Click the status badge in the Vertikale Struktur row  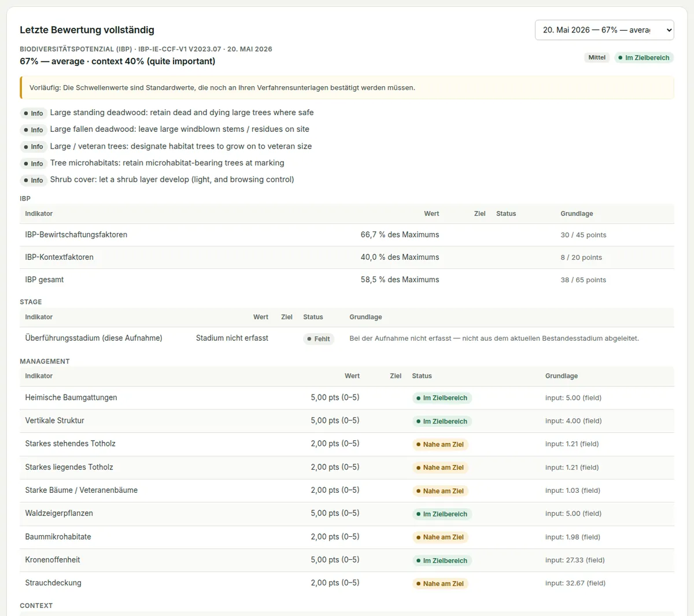click(442, 422)
